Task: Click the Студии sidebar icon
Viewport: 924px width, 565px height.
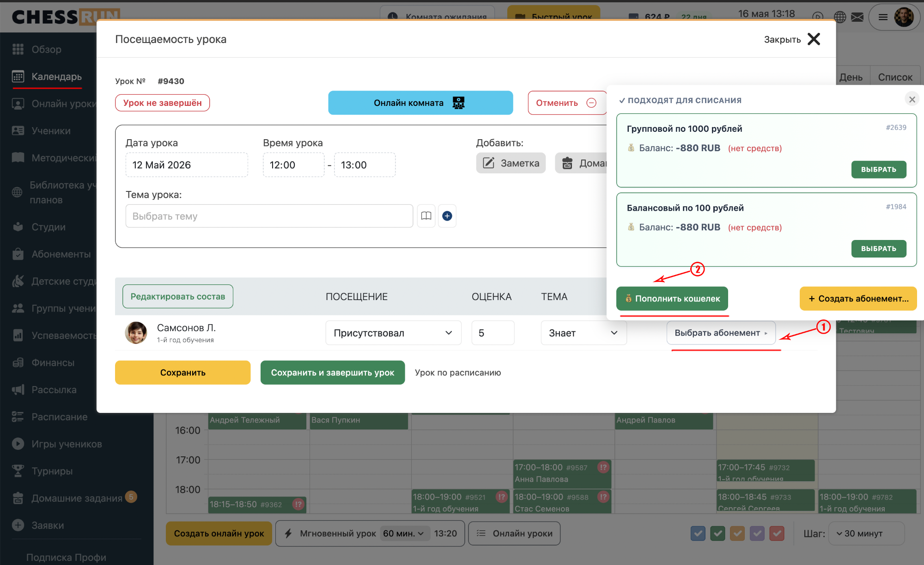Action: coord(18,227)
